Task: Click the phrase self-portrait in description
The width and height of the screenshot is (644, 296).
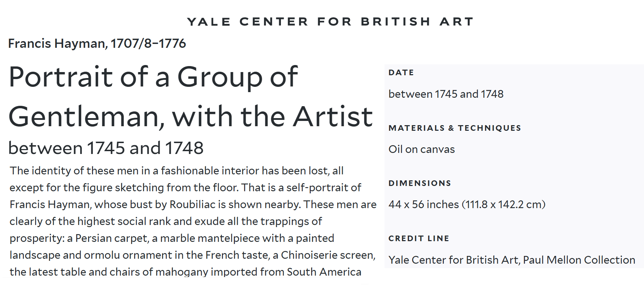Action: pyautogui.click(x=317, y=187)
